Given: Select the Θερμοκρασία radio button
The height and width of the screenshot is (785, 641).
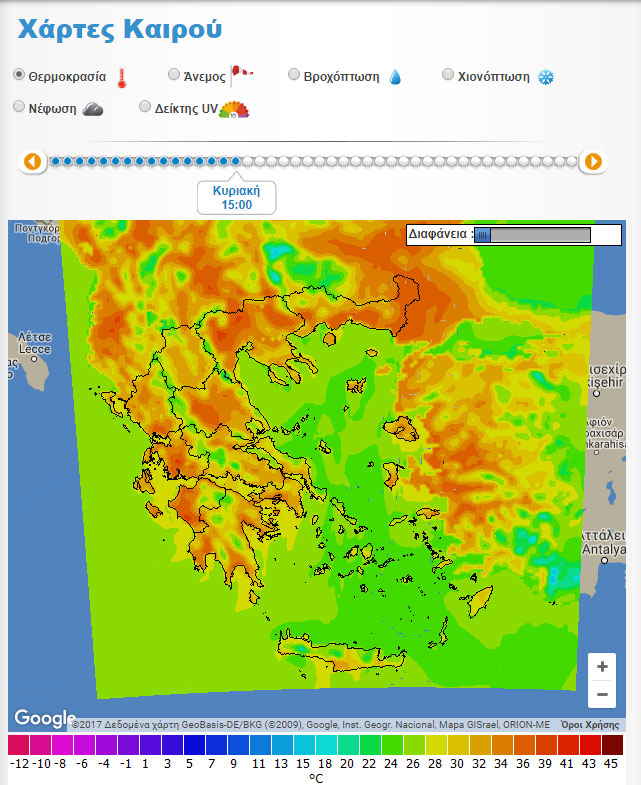Looking at the screenshot, I should click(x=19, y=75).
